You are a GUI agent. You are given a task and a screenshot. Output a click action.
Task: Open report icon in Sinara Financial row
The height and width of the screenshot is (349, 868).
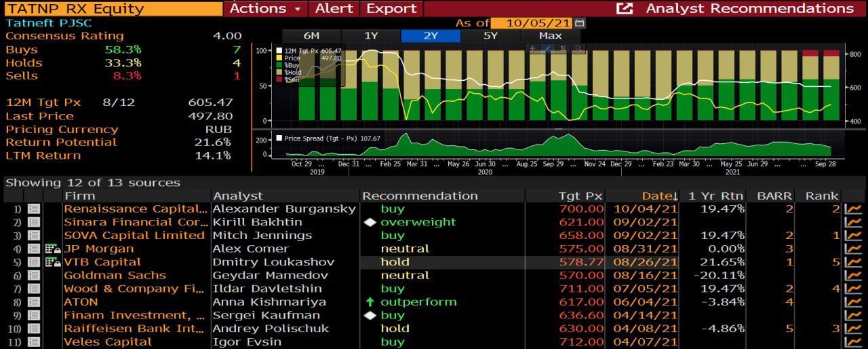pyautogui.click(x=33, y=222)
